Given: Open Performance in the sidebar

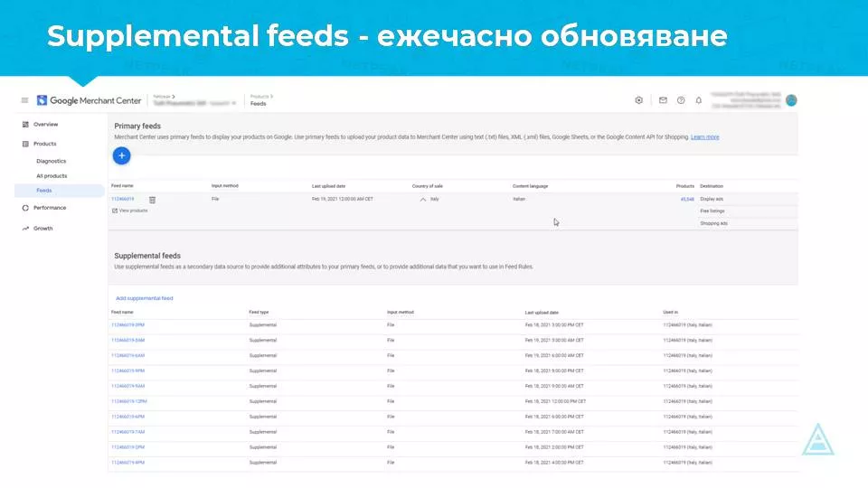Looking at the screenshot, I should [49, 208].
